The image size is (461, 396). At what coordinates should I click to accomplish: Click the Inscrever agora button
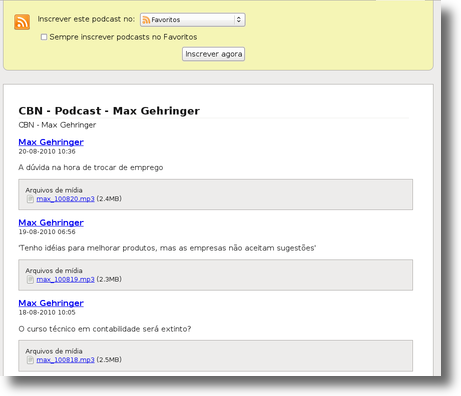[x=213, y=54]
